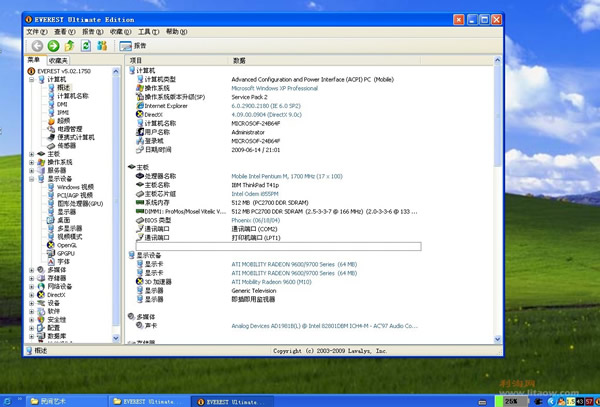The width and height of the screenshot is (600, 407).
Task: Open the 超频 overclock page
Action: tap(64, 121)
